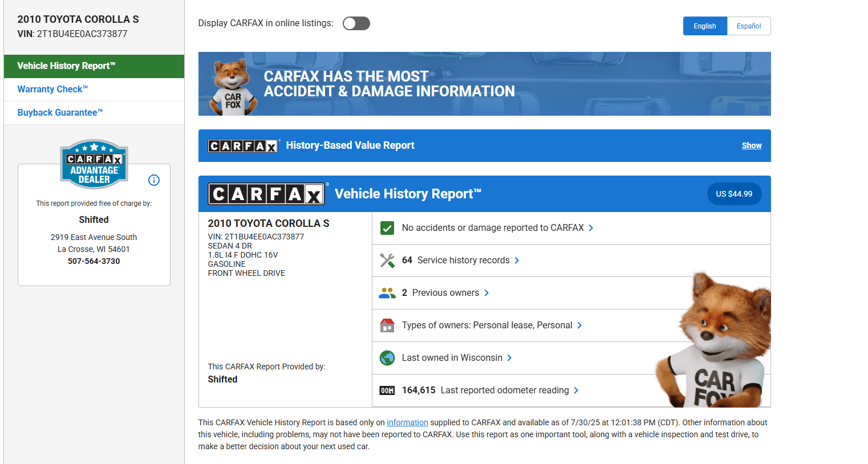Click the odometer reading icon
Image resolution: width=868 pixels, height=464 pixels.
(387, 390)
